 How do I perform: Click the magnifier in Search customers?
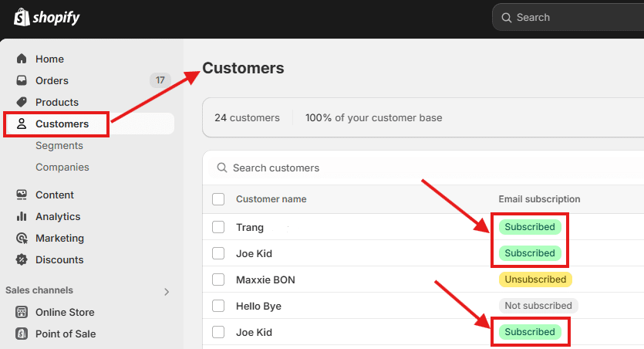pyautogui.click(x=222, y=168)
